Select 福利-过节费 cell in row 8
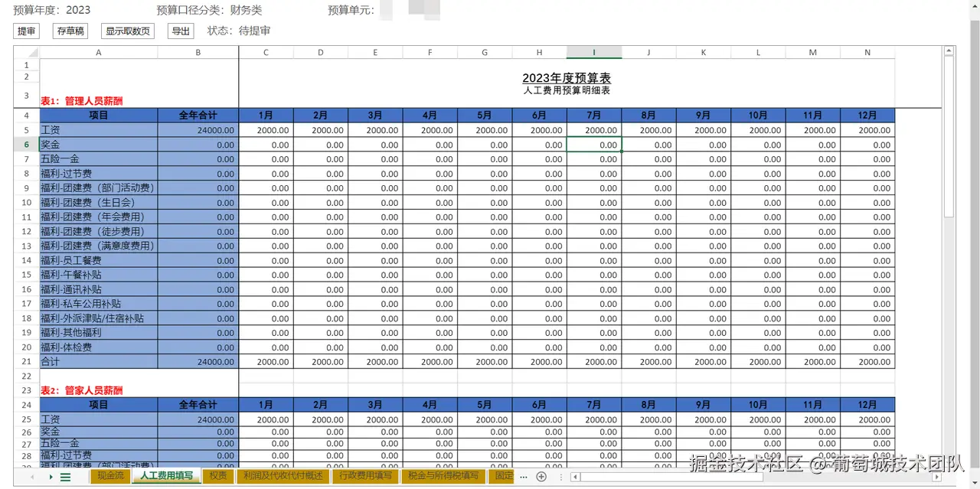 [99, 174]
